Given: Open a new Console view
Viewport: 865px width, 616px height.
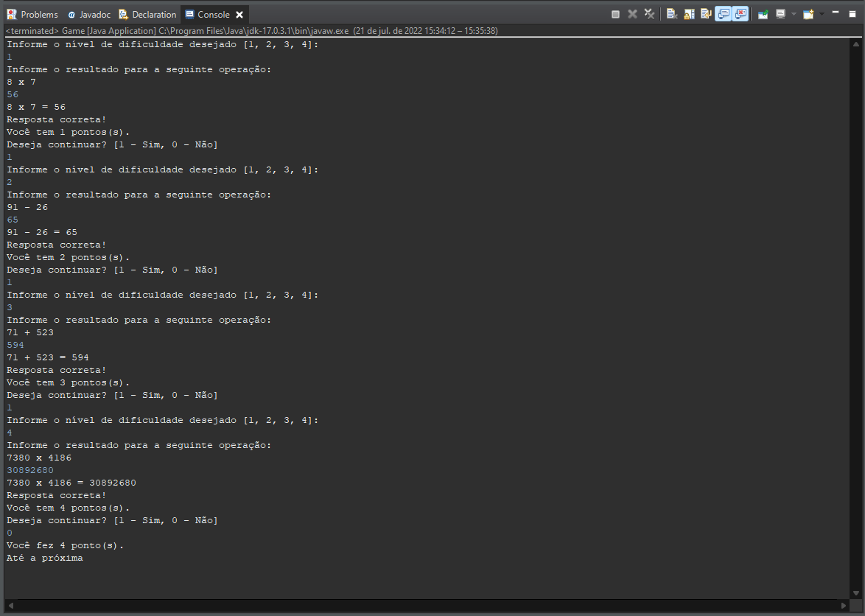Looking at the screenshot, I should coord(808,13).
